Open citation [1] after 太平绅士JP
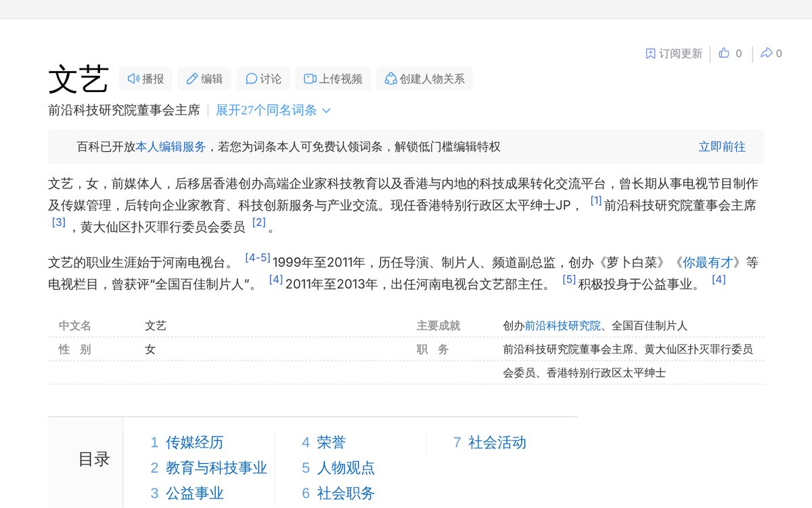 coord(596,200)
